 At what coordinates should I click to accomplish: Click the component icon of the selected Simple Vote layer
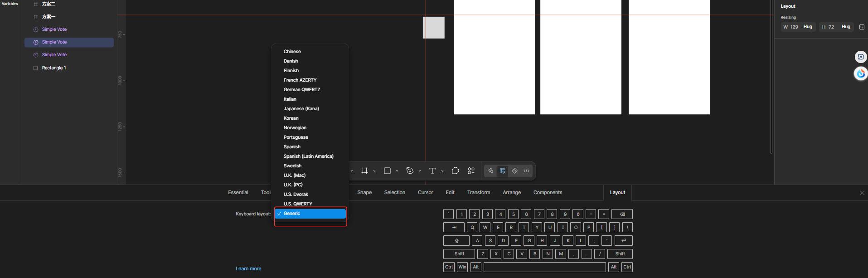36,42
